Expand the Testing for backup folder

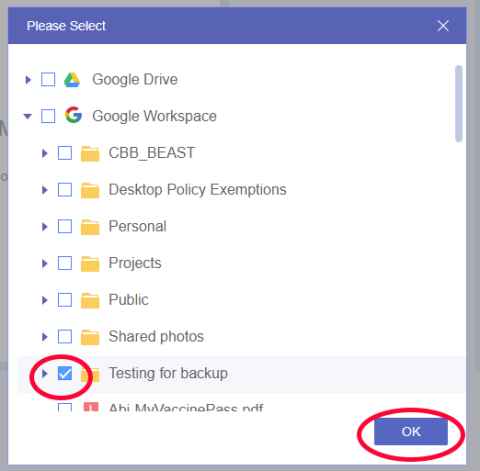coord(44,374)
